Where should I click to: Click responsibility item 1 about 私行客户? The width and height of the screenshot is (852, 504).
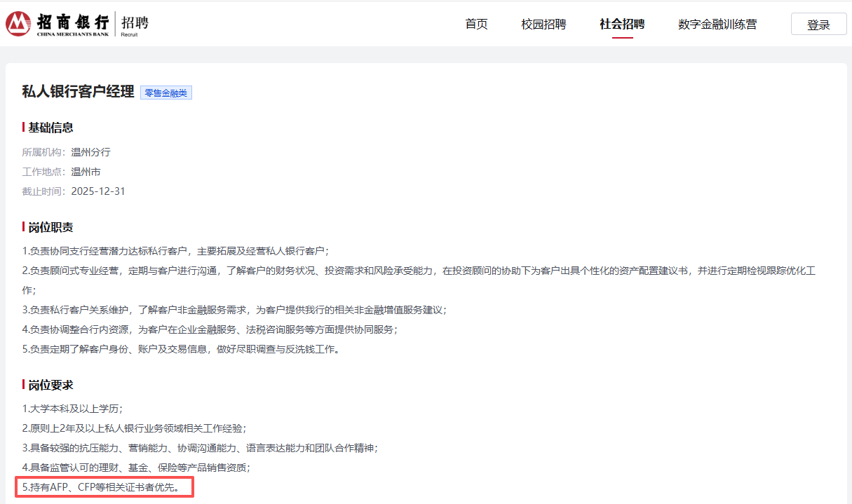(x=175, y=251)
